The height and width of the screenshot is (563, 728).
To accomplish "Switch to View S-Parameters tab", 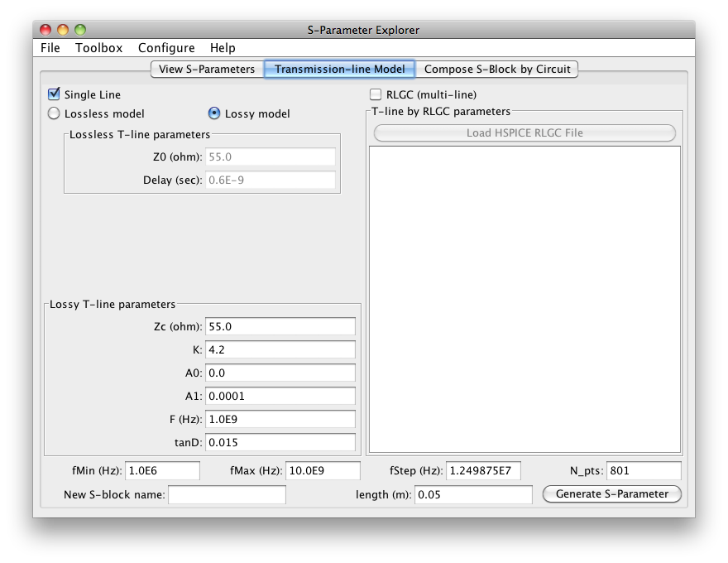I will pyautogui.click(x=207, y=70).
